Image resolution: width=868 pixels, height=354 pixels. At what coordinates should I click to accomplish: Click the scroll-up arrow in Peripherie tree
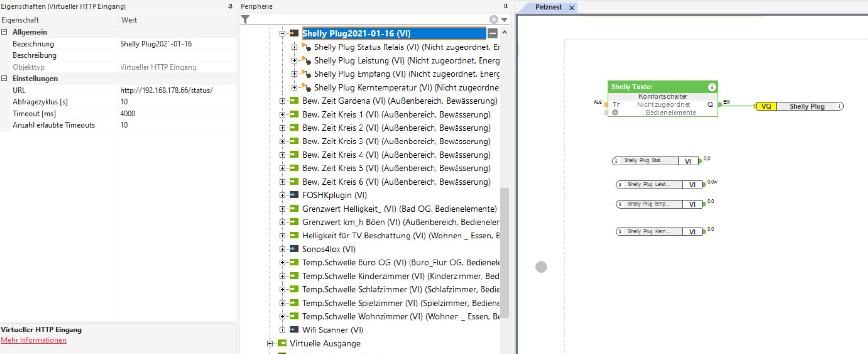(505, 32)
